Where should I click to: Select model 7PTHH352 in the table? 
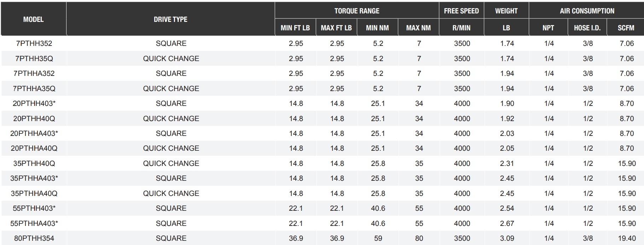point(34,43)
